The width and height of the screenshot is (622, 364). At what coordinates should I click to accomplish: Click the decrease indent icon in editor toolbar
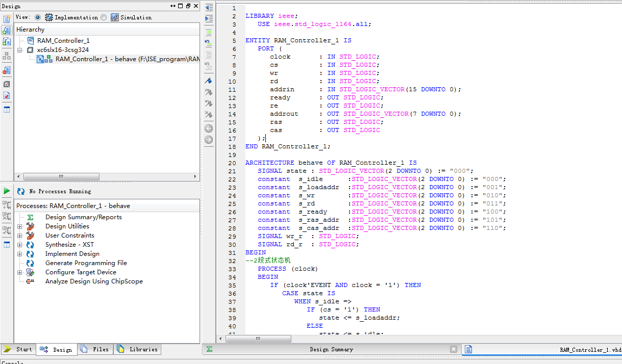click(209, 8)
